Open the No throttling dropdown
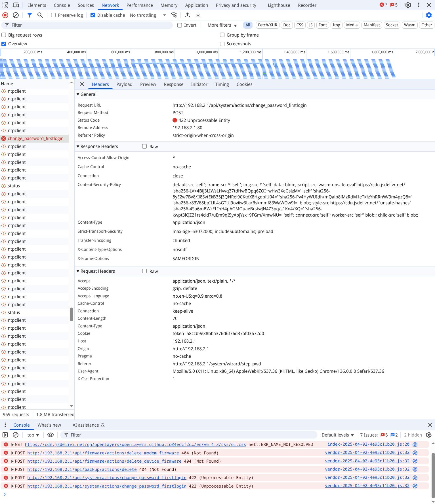The height and width of the screenshot is (504, 435). point(148,15)
